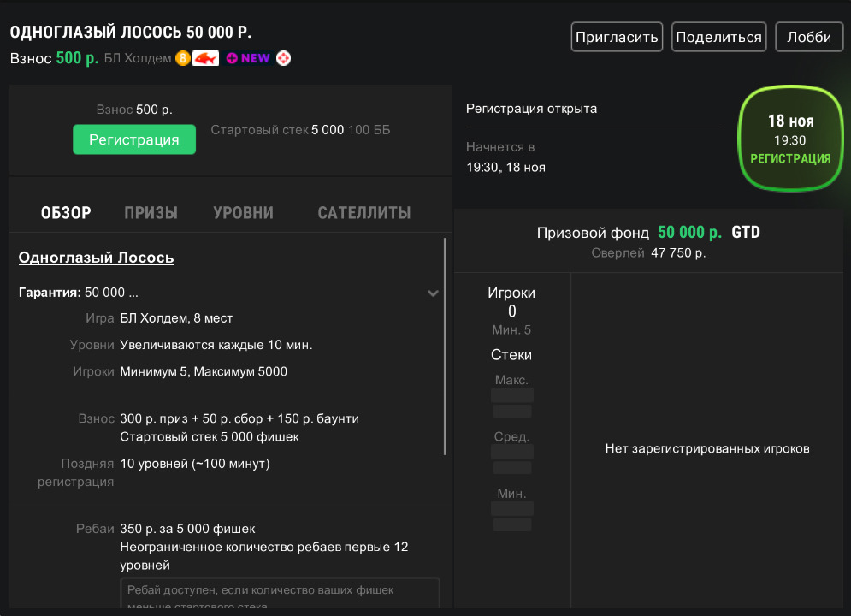Click the Поделиться button

[x=718, y=37]
